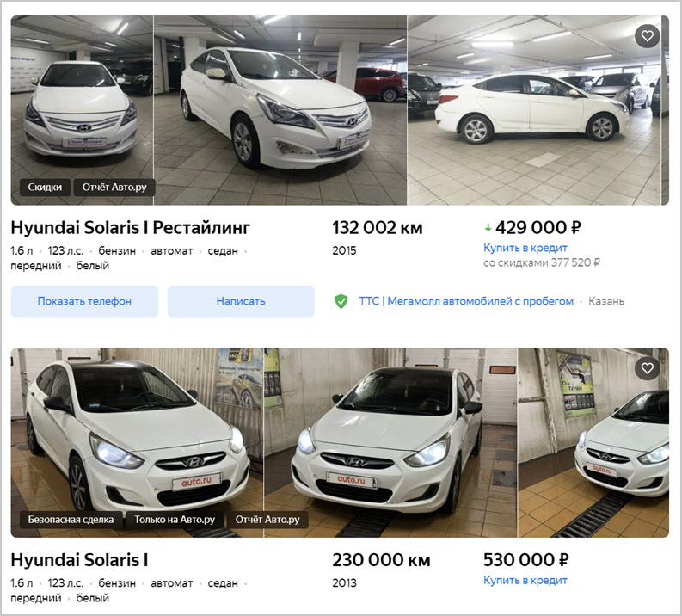The height and width of the screenshot is (616, 682).
Task: Open ТТС Мегамолл автомобилей с пробегом dealer link
Action: click(x=466, y=301)
